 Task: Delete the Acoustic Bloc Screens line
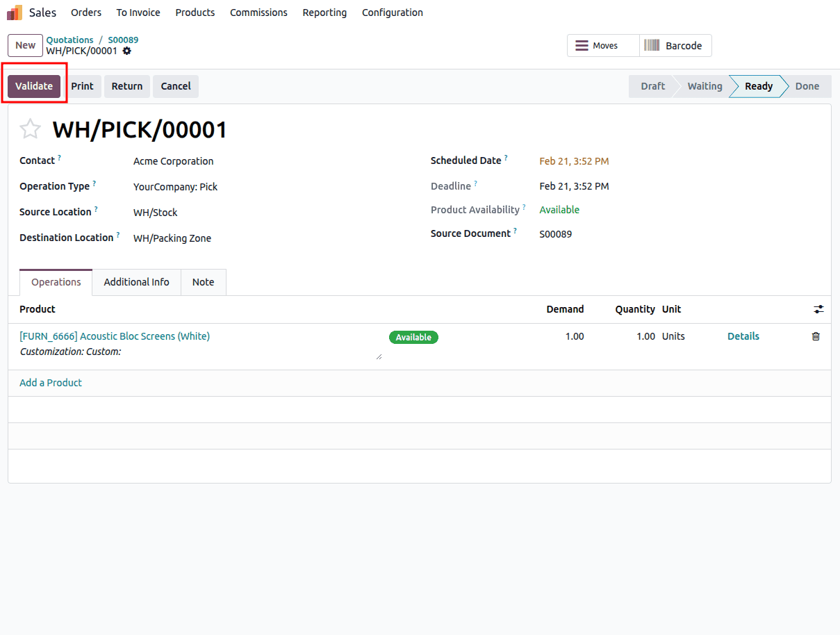click(816, 336)
